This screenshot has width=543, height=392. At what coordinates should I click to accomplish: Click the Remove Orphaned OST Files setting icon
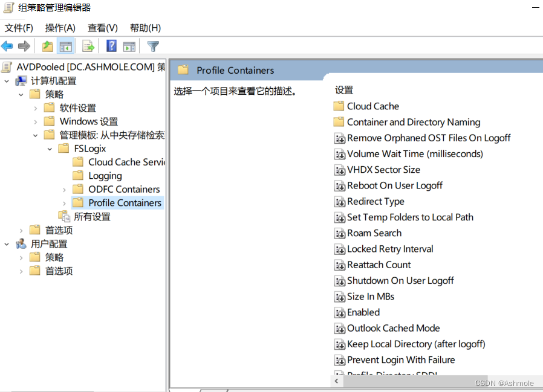(340, 138)
